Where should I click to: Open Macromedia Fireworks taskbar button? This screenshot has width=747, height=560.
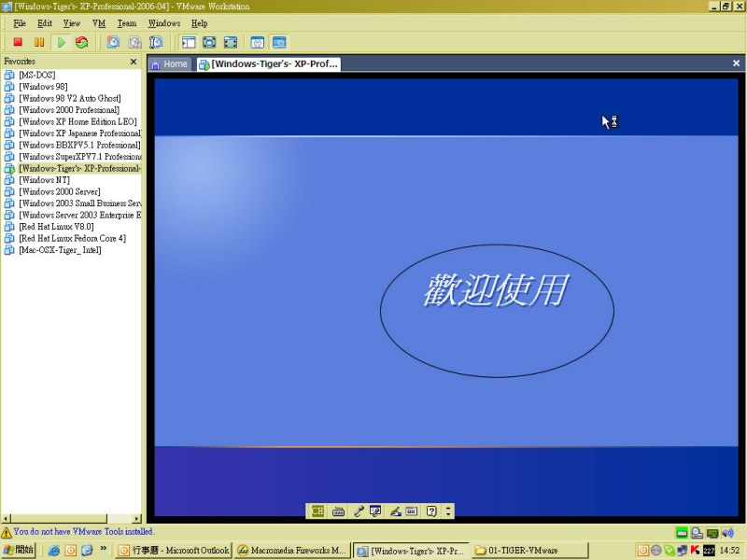pyautogui.click(x=291, y=551)
